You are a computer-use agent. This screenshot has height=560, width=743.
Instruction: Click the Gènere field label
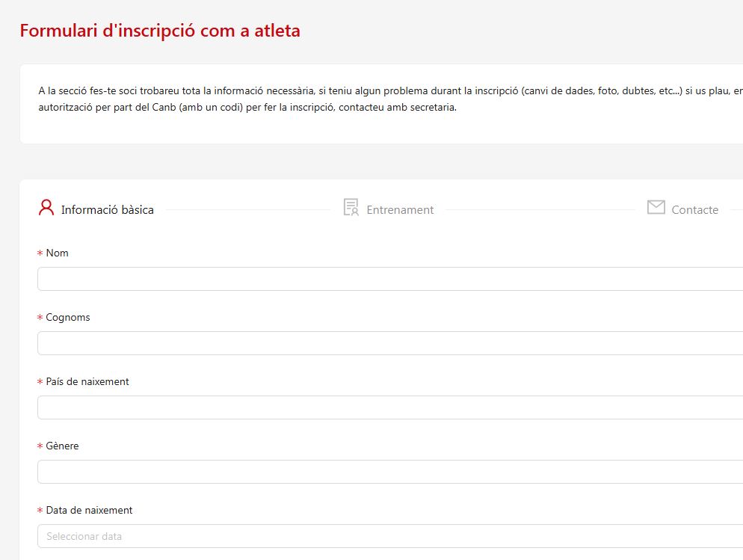click(62, 446)
